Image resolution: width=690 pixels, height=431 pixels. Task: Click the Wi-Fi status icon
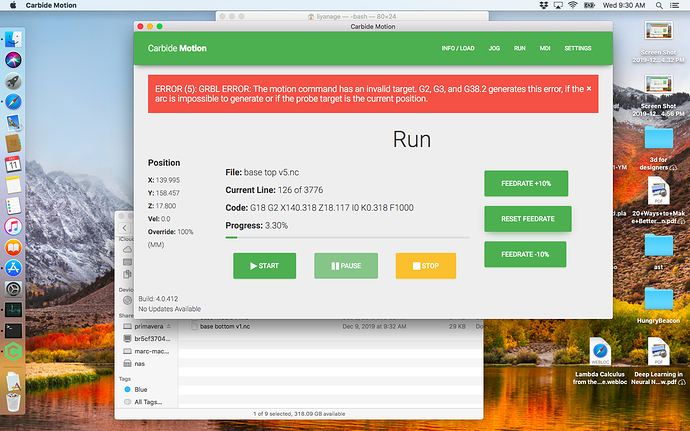click(573, 5)
